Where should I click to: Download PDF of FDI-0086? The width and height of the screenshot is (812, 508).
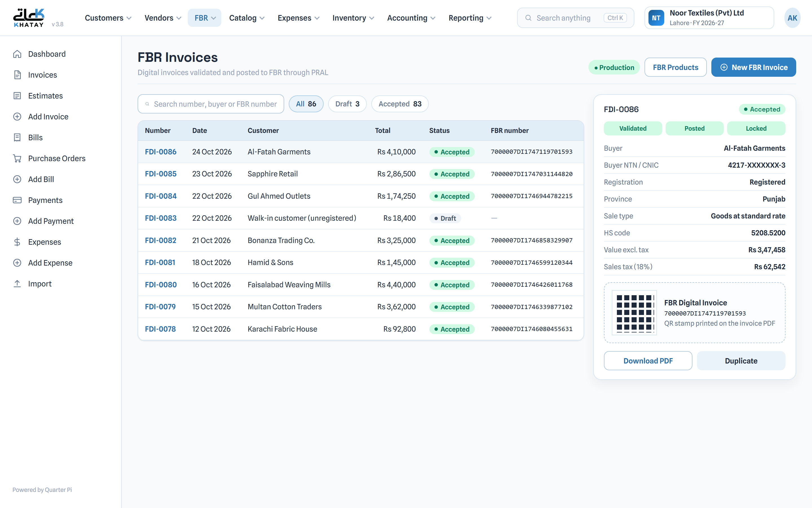pos(648,360)
